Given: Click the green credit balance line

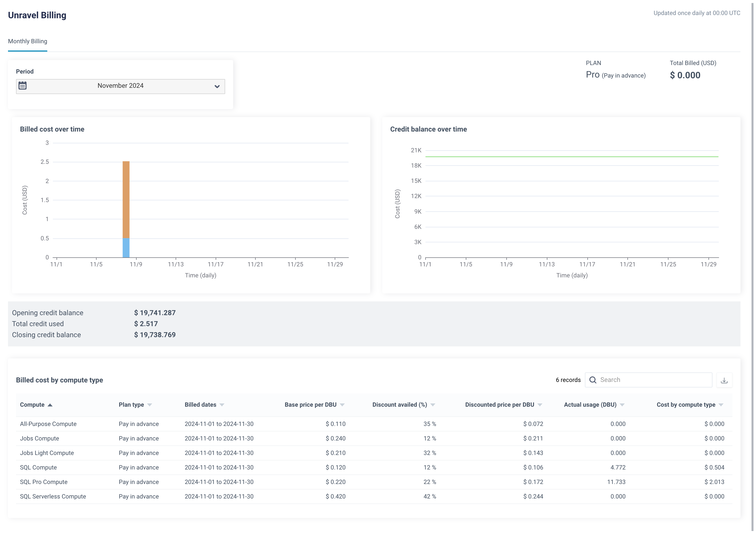Looking at the screenshot, I should [x=572, y=157].
